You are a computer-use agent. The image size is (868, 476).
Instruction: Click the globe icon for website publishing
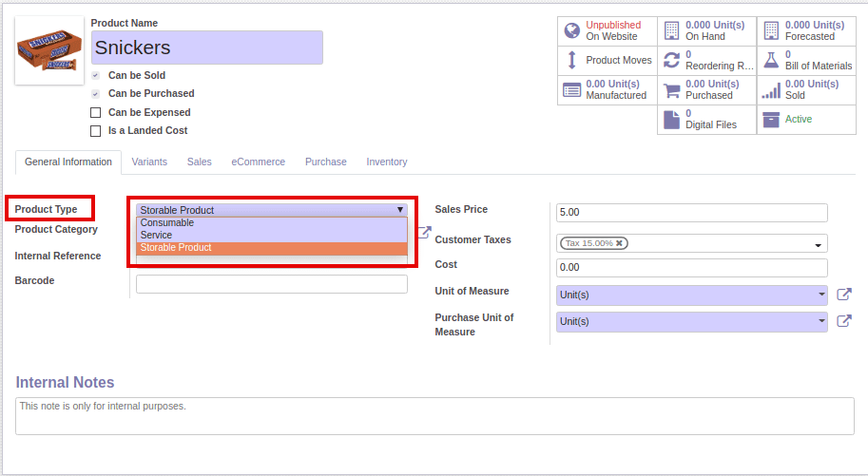click(x=571, y=30)
